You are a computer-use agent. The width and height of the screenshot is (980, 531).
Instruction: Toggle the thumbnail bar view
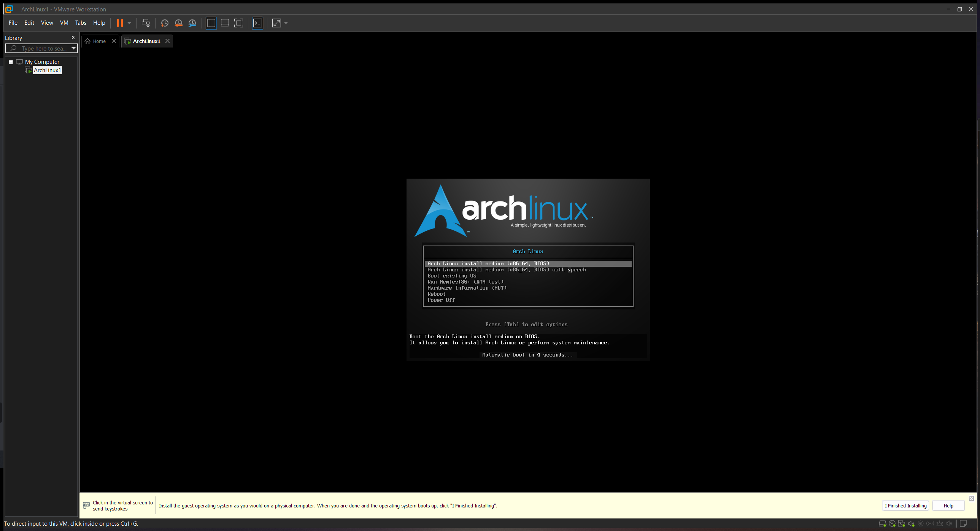click(225, 23)
